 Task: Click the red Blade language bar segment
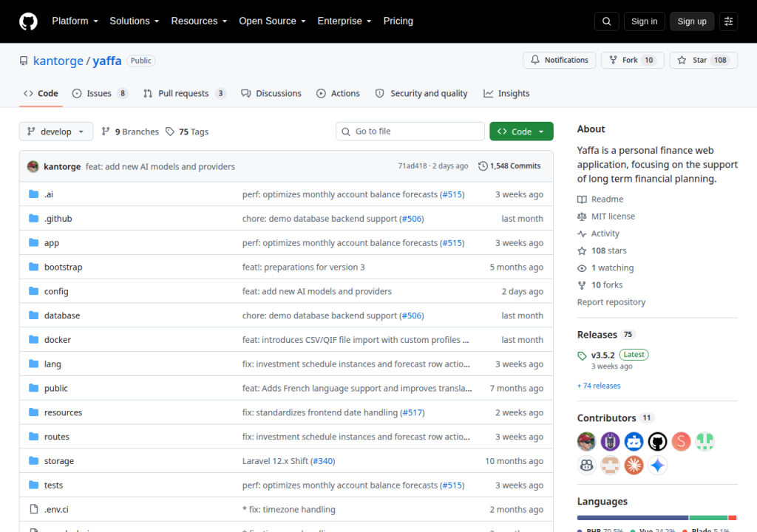pos(733,518)
